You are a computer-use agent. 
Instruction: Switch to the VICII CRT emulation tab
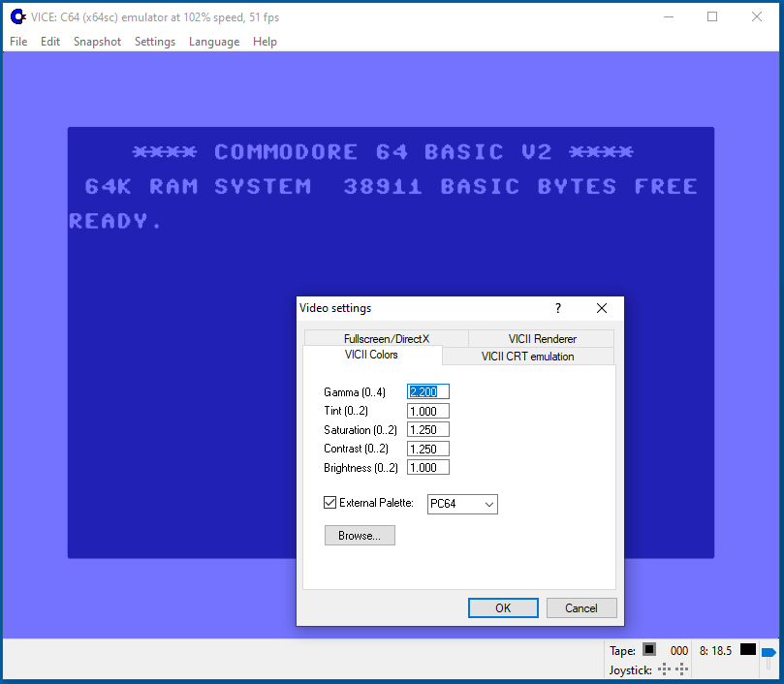(527, 356)
